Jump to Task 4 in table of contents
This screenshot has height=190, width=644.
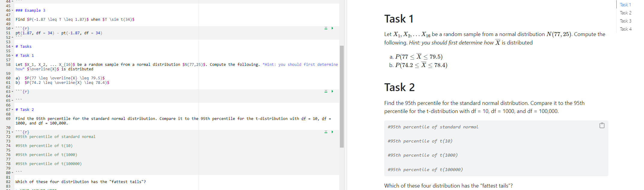point(626,29)
